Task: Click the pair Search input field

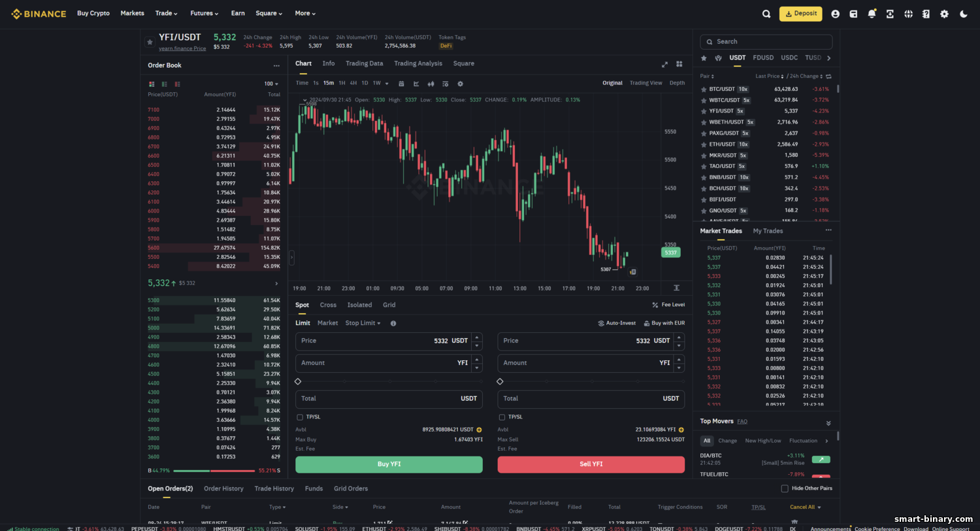Action: pyautogui.click(x=766, y=42)
